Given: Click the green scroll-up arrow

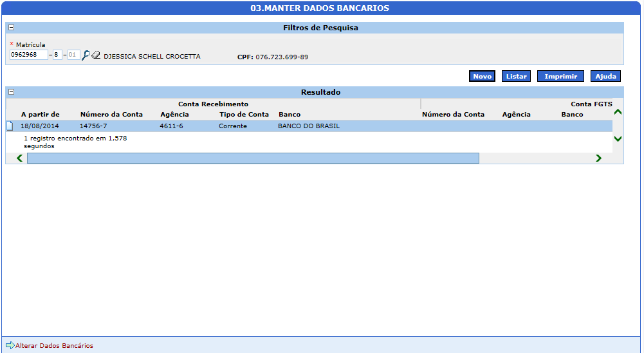Looking at the screenshot, I should point(618,112).
